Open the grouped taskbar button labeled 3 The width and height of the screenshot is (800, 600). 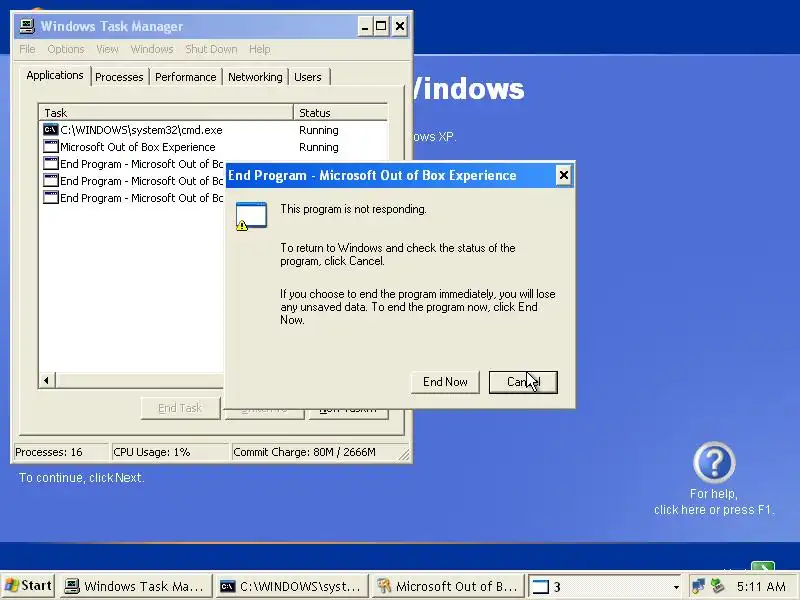click(605, 586)
